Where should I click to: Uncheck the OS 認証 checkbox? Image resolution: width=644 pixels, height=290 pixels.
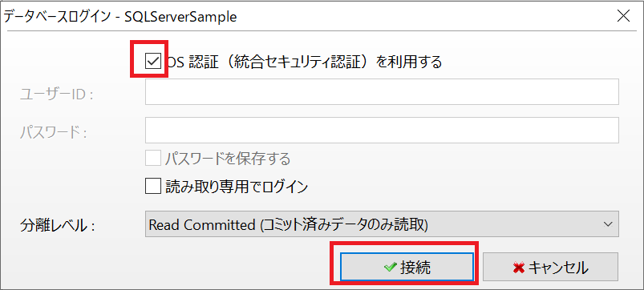coord(153,62)
